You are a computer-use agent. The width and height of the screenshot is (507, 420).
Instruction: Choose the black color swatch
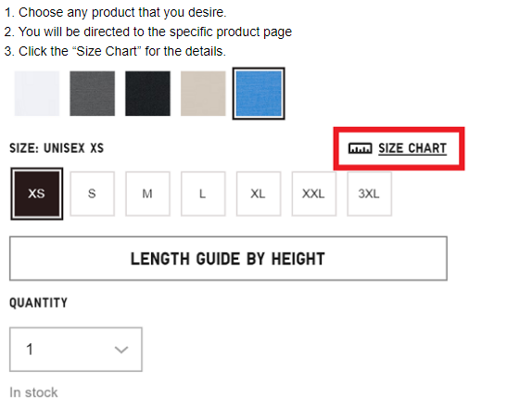147,94
